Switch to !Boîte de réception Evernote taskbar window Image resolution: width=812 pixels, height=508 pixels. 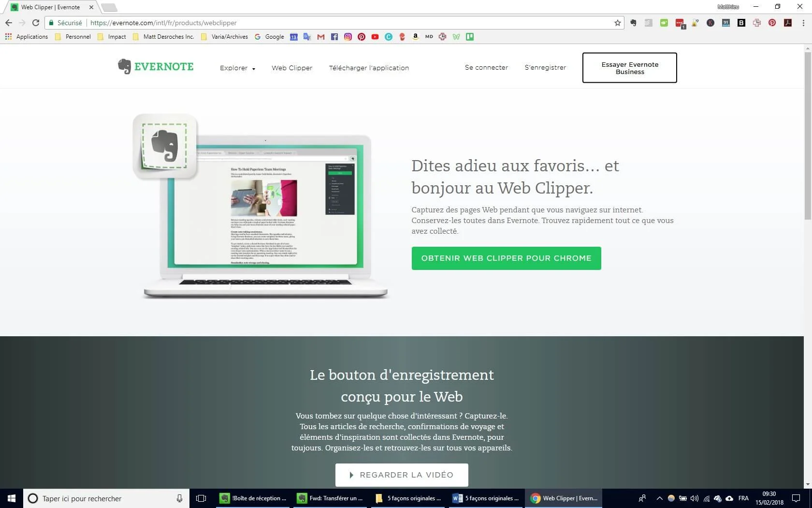pyautogui.click(x=253, y=498)
